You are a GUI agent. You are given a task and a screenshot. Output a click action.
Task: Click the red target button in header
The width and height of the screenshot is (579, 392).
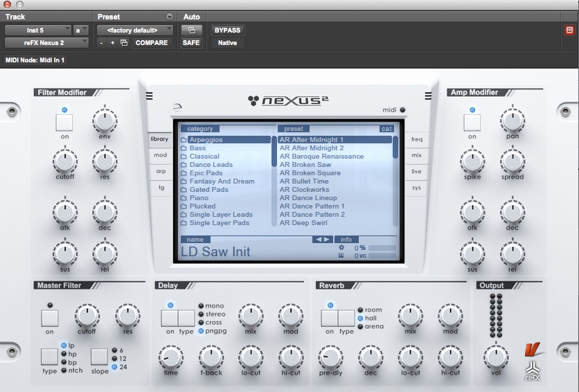[x=569, y=30]
